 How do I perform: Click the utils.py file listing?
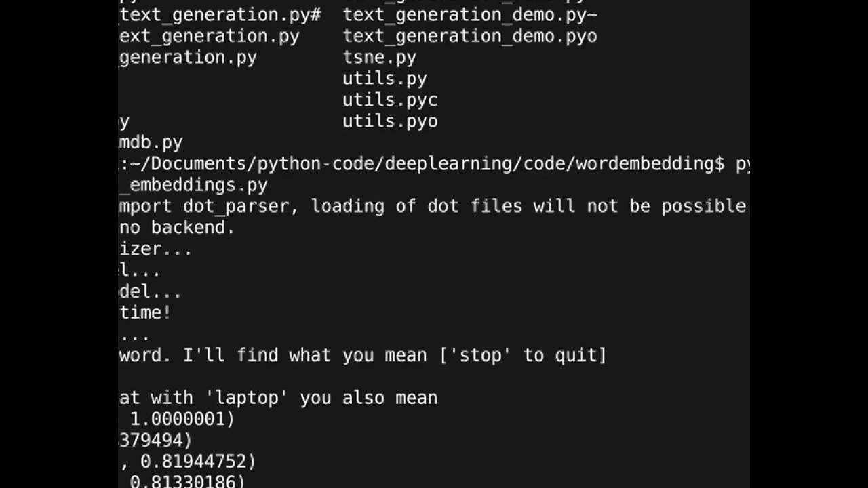tap(384, 79)
